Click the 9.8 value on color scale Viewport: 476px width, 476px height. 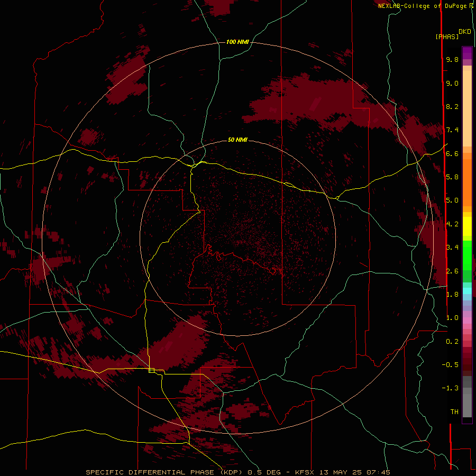[x=452, y=59]
